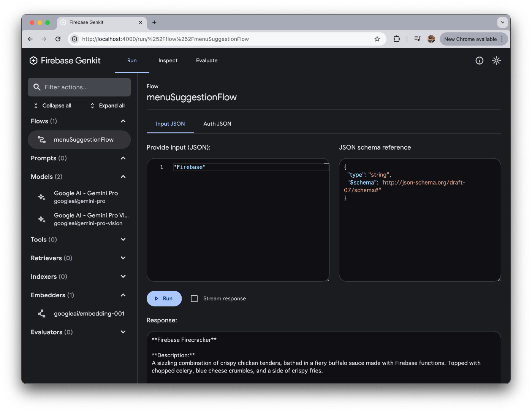532x412 pixels.
Task: Click the flow icon beside menuSuggestionFlow
Action: [x=42, y=140]
